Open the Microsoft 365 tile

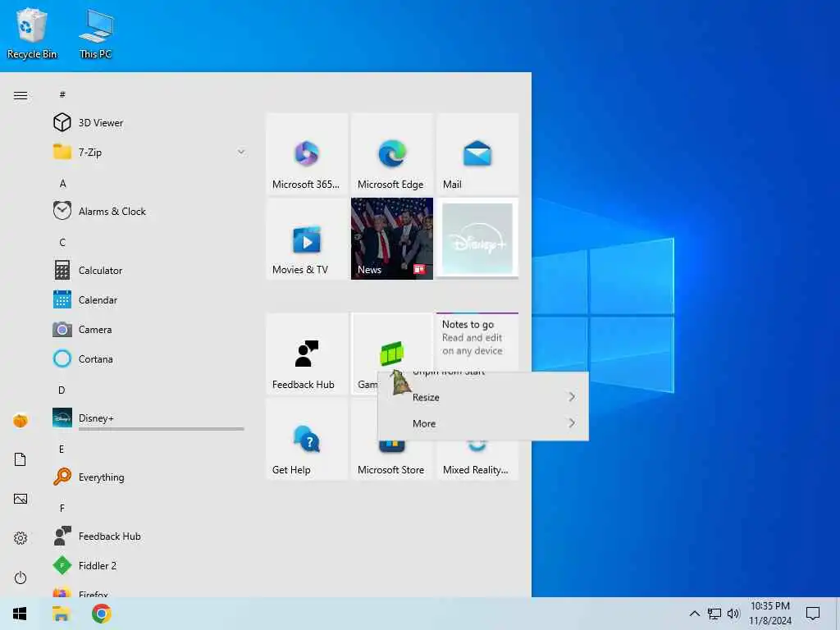tap(307, 153)
